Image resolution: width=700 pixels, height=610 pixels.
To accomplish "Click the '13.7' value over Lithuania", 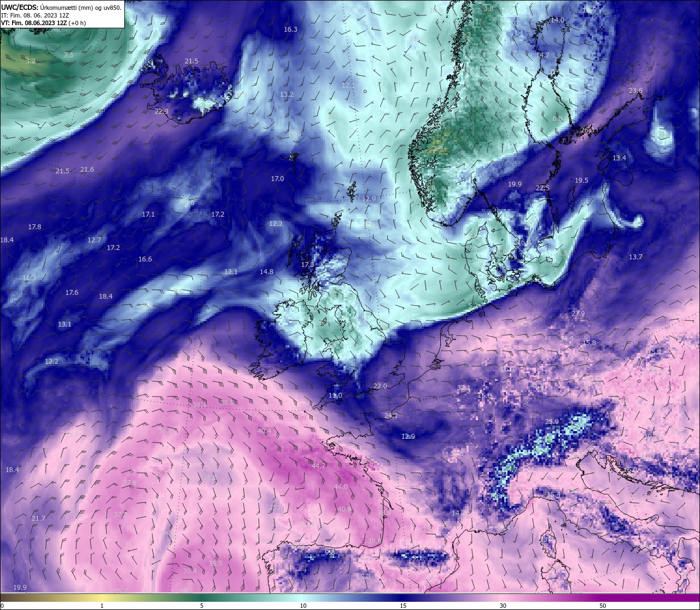I will (635, 257).
